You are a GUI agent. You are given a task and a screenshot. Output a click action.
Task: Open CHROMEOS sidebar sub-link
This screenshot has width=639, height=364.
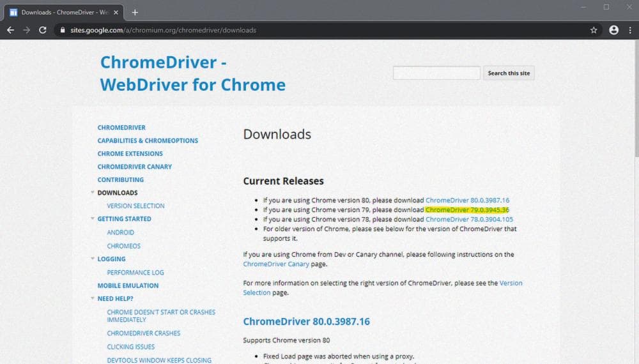pyautogui.click(x=123, y=246)
